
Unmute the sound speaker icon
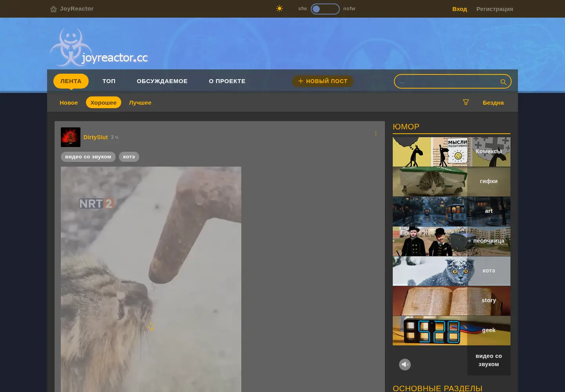(405, 365)
